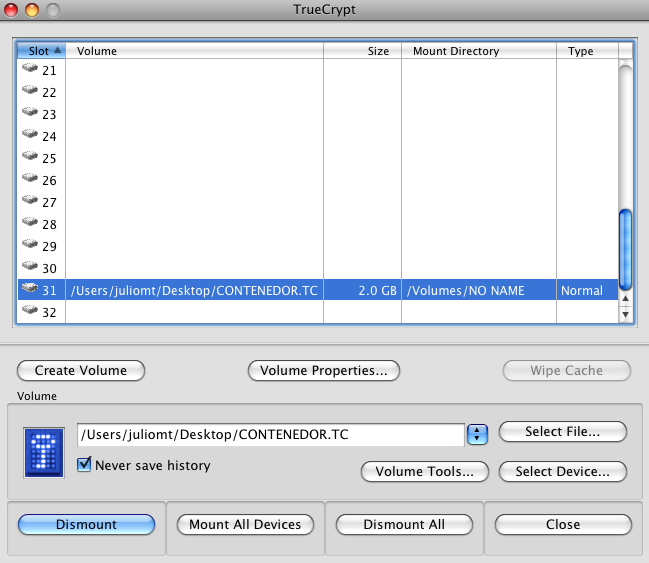Image resolution: width=649 pixels, height=563 pixels.
Task: Select slot number 21 row label
Action: tap(49, 71)
